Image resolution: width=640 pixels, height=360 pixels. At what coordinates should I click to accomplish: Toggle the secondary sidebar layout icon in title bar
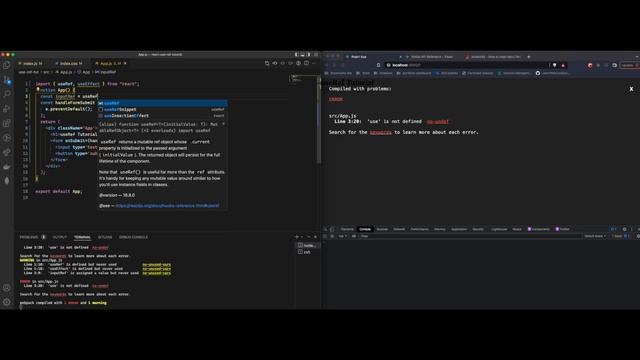pos(309,54)
